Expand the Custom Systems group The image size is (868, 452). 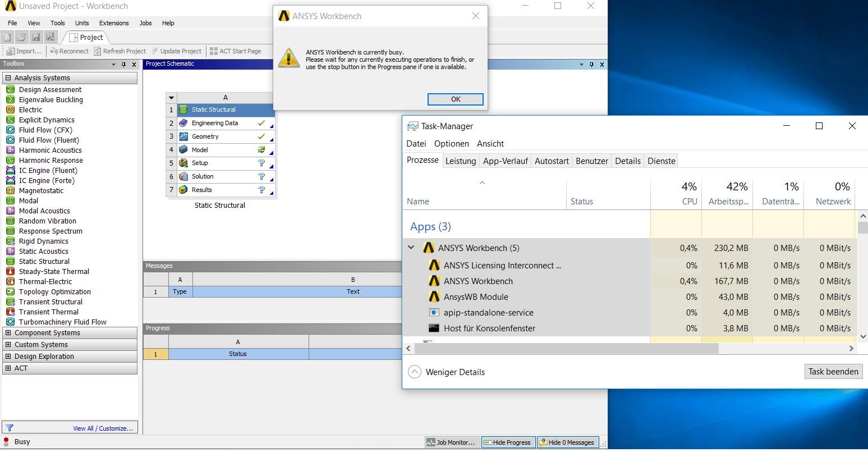(x=8, y=345)
